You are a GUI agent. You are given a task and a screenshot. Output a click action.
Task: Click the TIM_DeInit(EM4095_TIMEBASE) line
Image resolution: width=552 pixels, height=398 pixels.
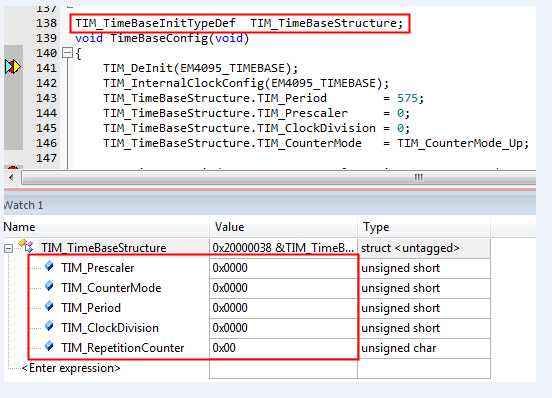point(201,68)
